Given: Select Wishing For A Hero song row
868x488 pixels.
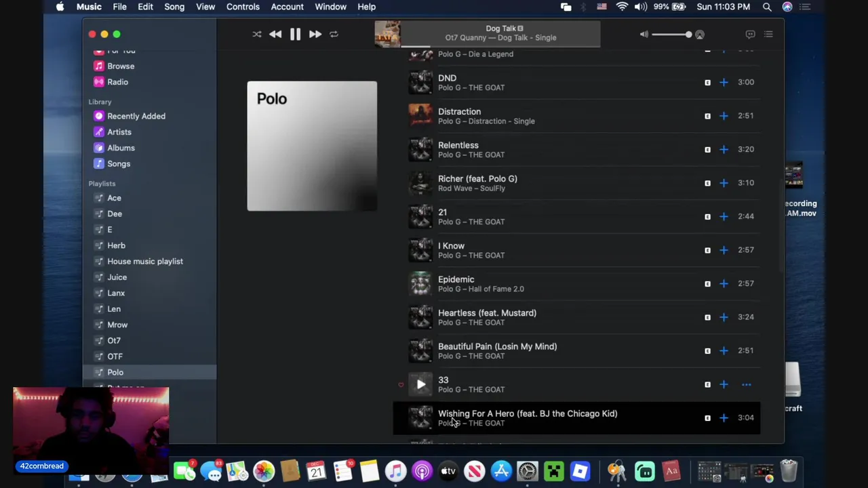Looking at the screenshot, I should click(x=576, y=418).
